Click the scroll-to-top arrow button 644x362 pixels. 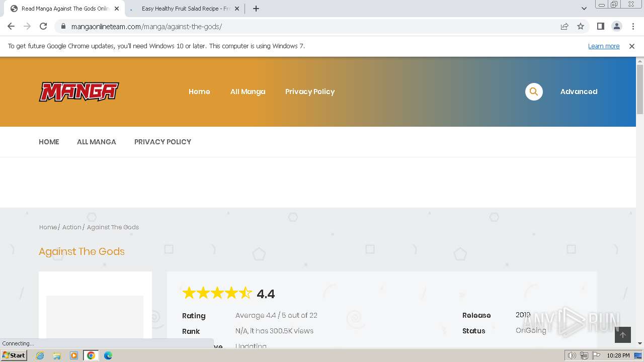click(x=623, y=335)
